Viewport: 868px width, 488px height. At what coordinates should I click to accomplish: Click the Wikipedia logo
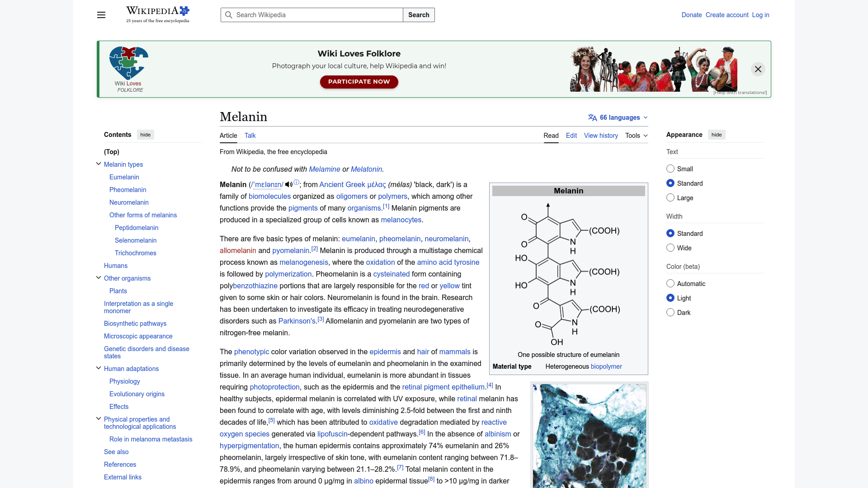point(157,14)
